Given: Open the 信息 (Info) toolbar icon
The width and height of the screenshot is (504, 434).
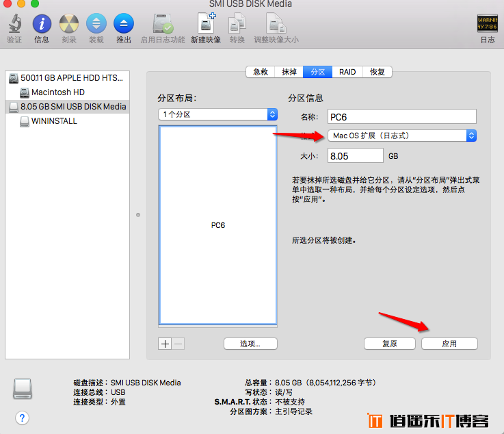Looking at the screenshot, I should click(x=42, y=24).
